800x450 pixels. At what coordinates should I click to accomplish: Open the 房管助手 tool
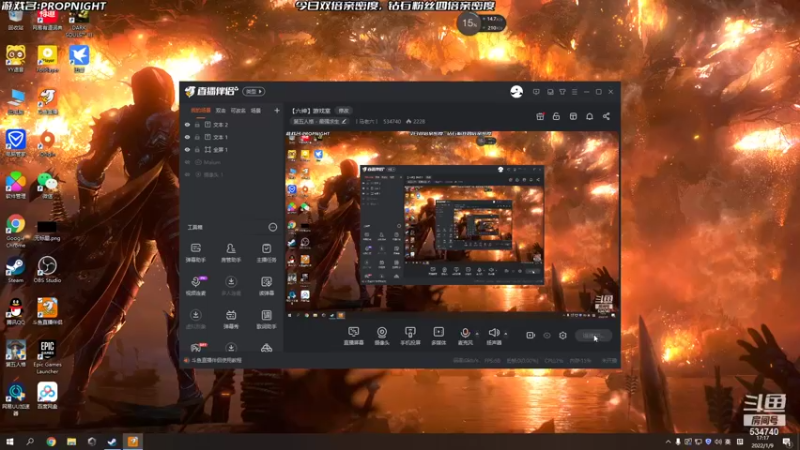click(x=231, y=253)
